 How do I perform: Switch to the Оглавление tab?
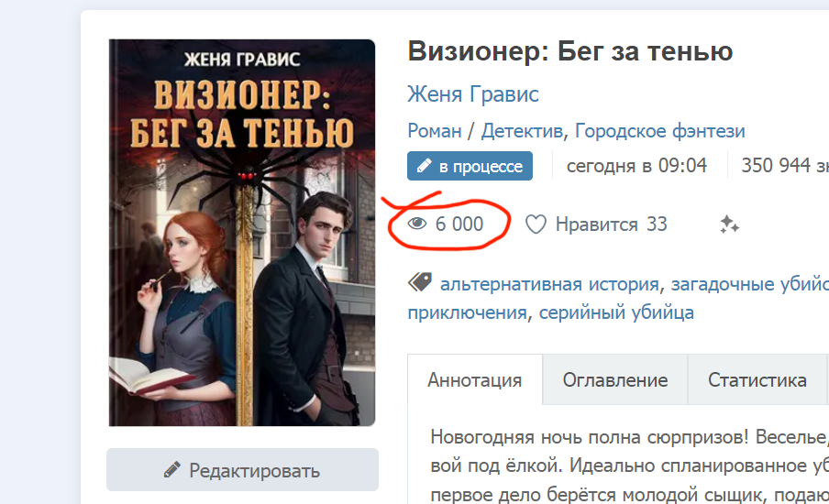[x=615, y=380]
